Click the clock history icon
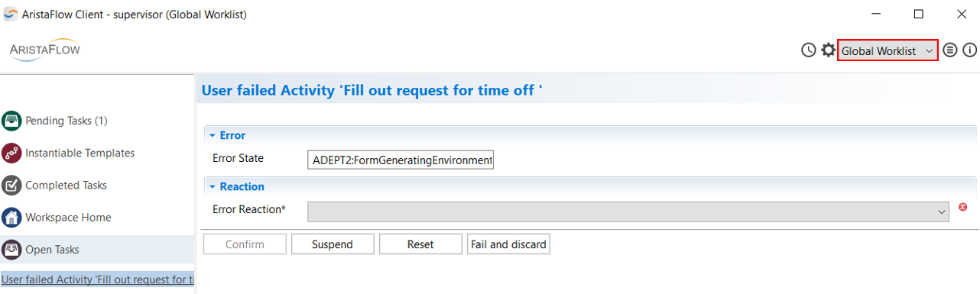980x294 pixels. [809, 50]
